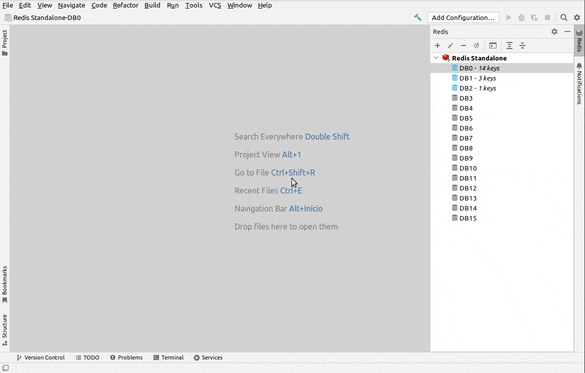Open the Run menu
Screen dimensions: 585x373
click(x=173, y=5)
